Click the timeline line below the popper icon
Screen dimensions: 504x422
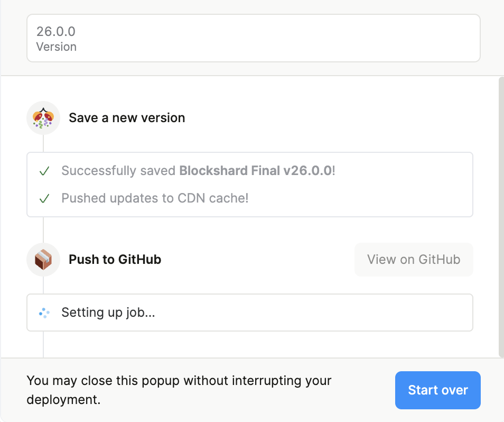point(43,143)
